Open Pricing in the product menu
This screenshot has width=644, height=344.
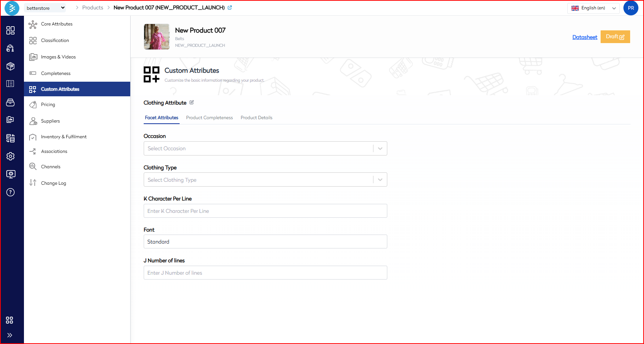(48, 105)
